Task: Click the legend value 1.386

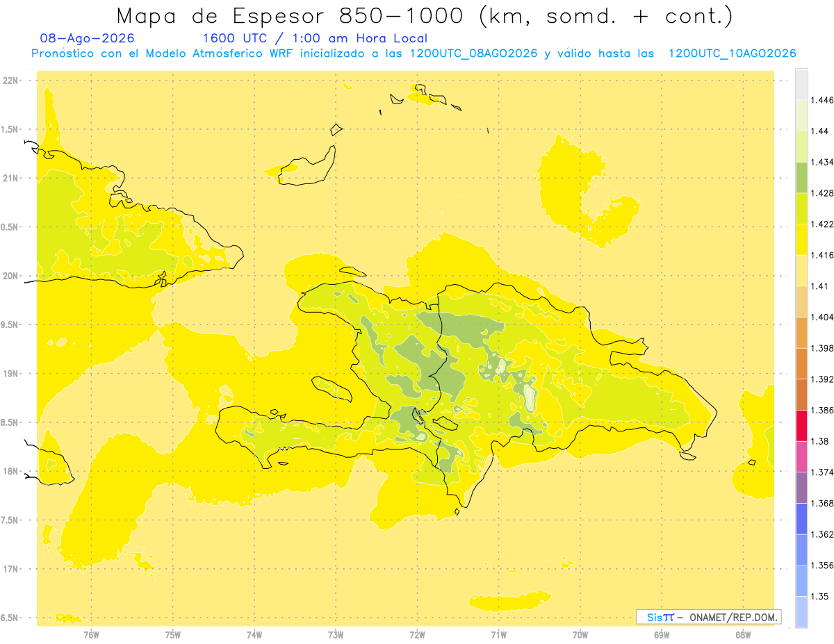Action: point(822,410)
